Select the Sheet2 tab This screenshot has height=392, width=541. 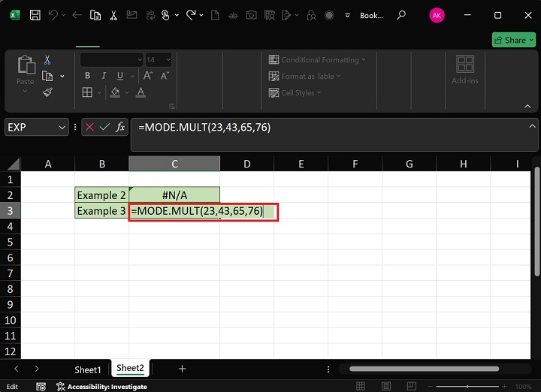click(130, 368)
